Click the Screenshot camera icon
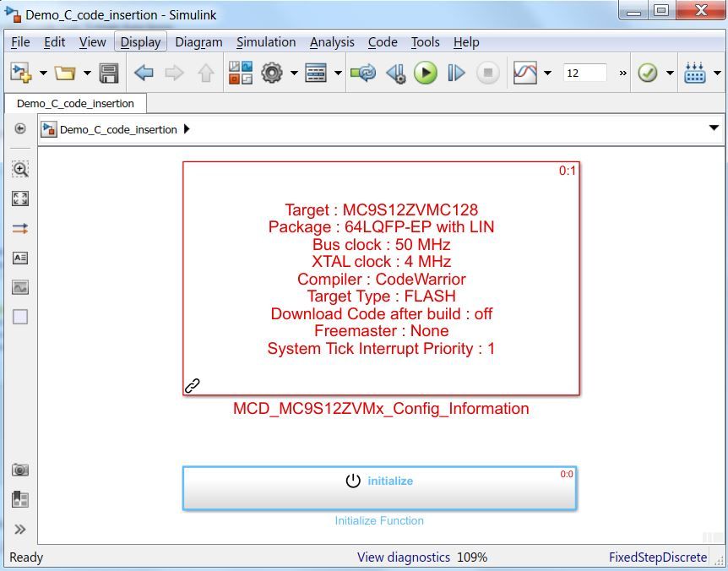The height and width of the screenshot is (571, 728). (20, 470)
